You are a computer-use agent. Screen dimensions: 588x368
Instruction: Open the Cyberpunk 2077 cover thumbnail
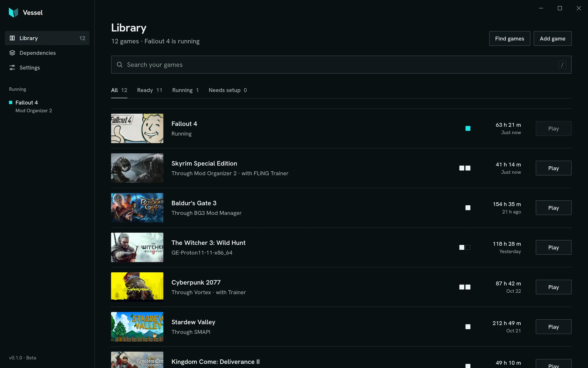tap(137, 287)
